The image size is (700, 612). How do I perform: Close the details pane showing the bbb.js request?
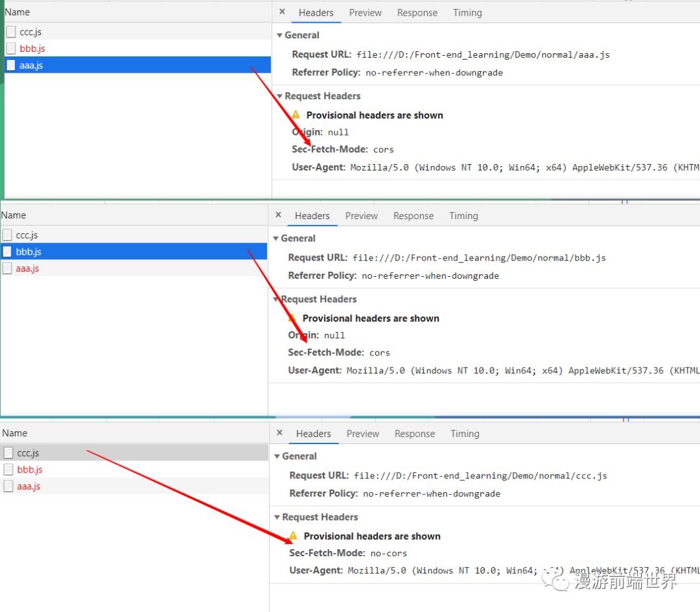278,215
